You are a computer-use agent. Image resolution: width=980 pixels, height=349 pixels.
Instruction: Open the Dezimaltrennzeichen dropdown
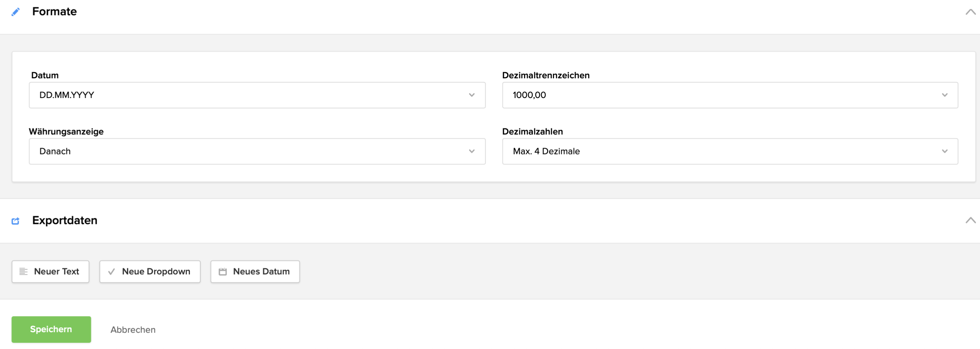coord(730,95)
